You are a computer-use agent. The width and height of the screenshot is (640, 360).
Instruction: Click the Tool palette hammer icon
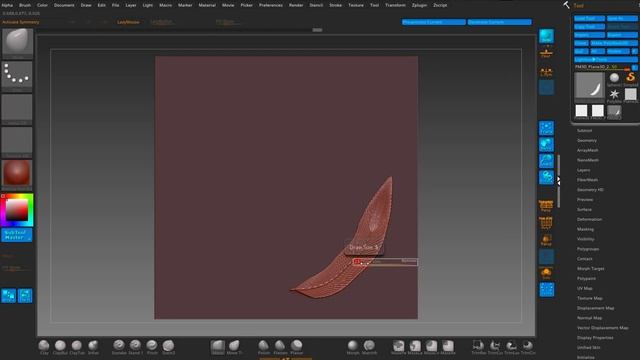[x=567, y=5]
